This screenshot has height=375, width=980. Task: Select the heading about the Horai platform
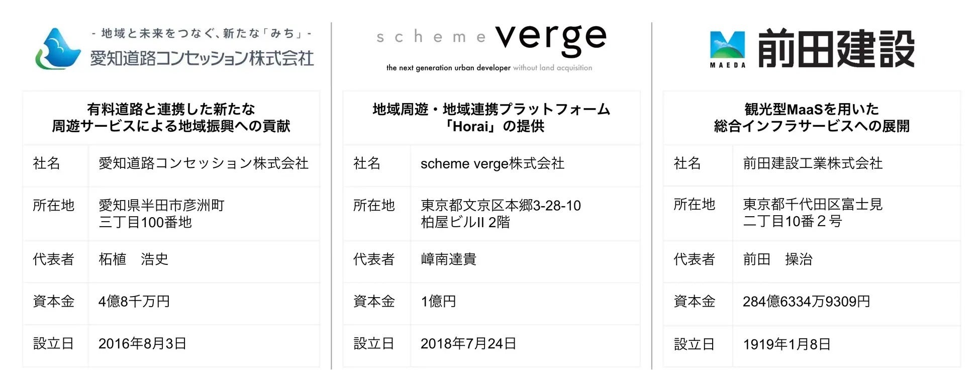[x=491, y=118]
